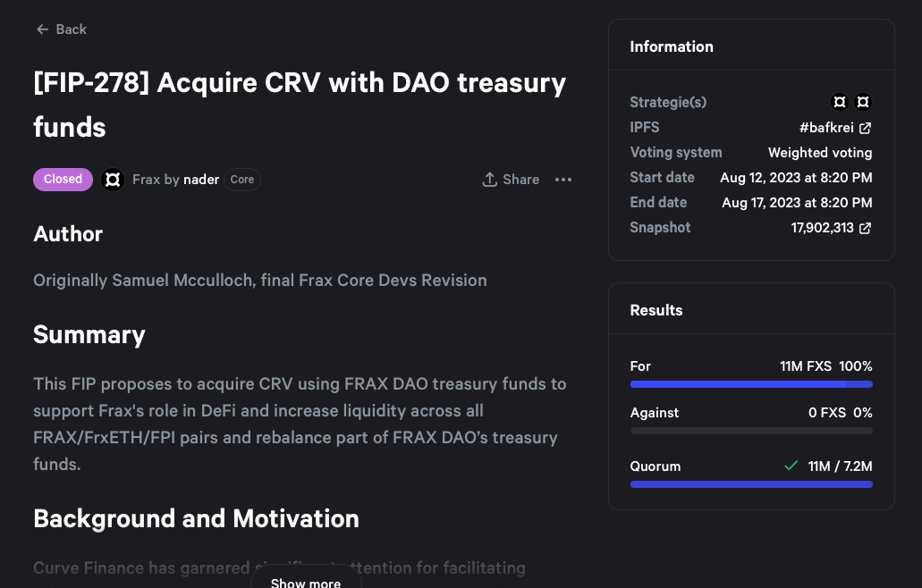The width and height of the screenshot is (922, 588).
Task: Open snapshot block 17,902,313 link
Action: 822,228
